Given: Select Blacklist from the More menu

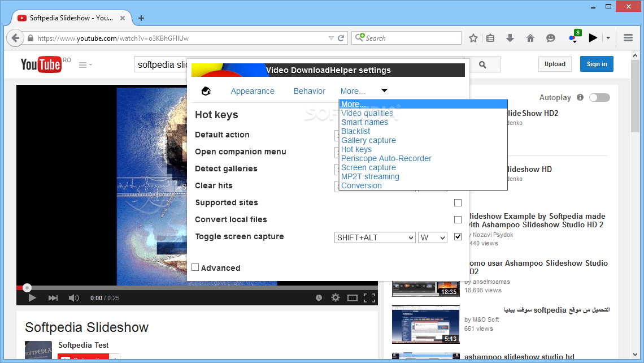Looking at the screenshot, I should click(x=355, y=131).
